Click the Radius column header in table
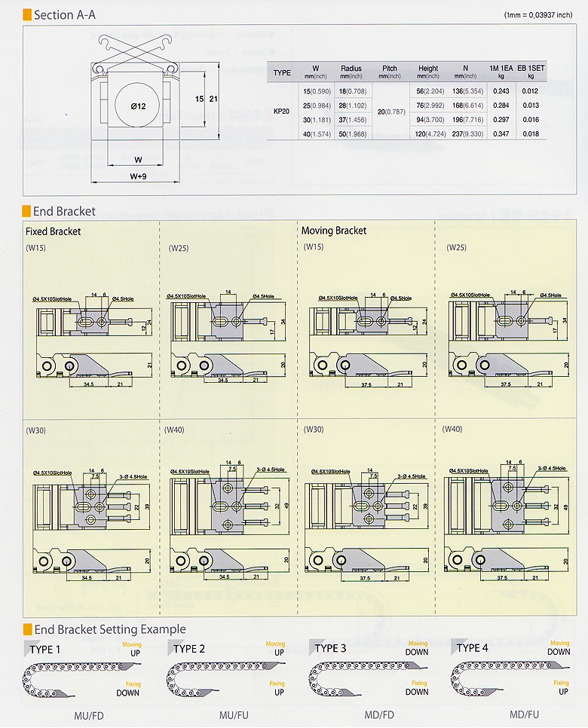This screenshot has width=588, height=728. (x=351, y=72)
